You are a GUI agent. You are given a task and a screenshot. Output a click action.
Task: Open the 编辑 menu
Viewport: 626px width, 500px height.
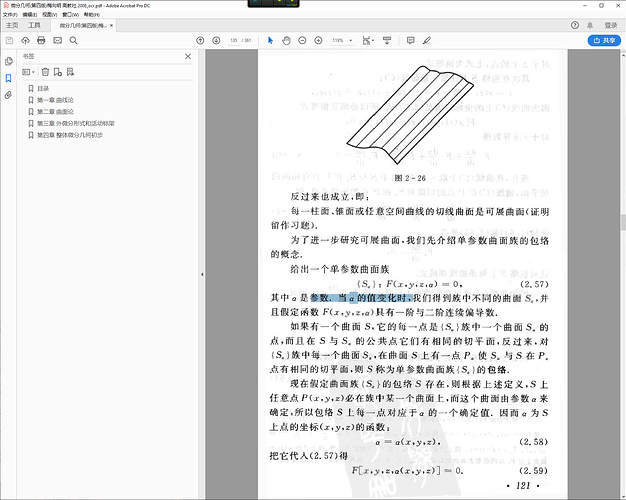pyautogui.click(x=30, y=14)
